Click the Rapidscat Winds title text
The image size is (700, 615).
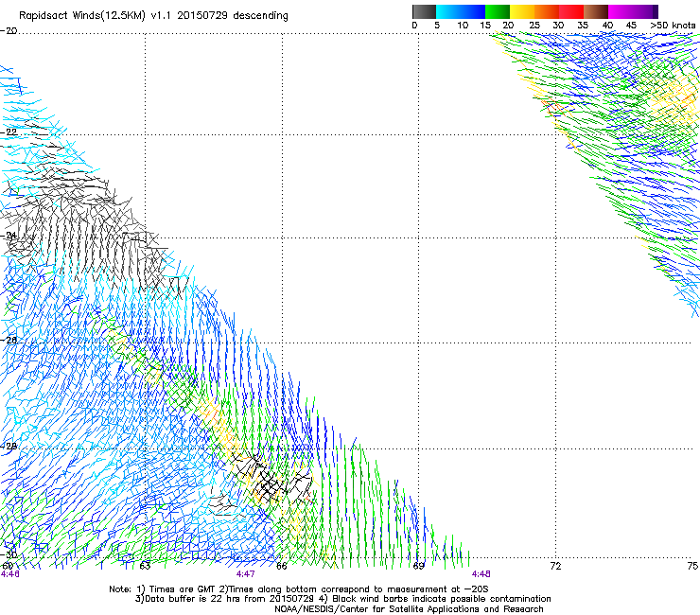pos(153,16)
